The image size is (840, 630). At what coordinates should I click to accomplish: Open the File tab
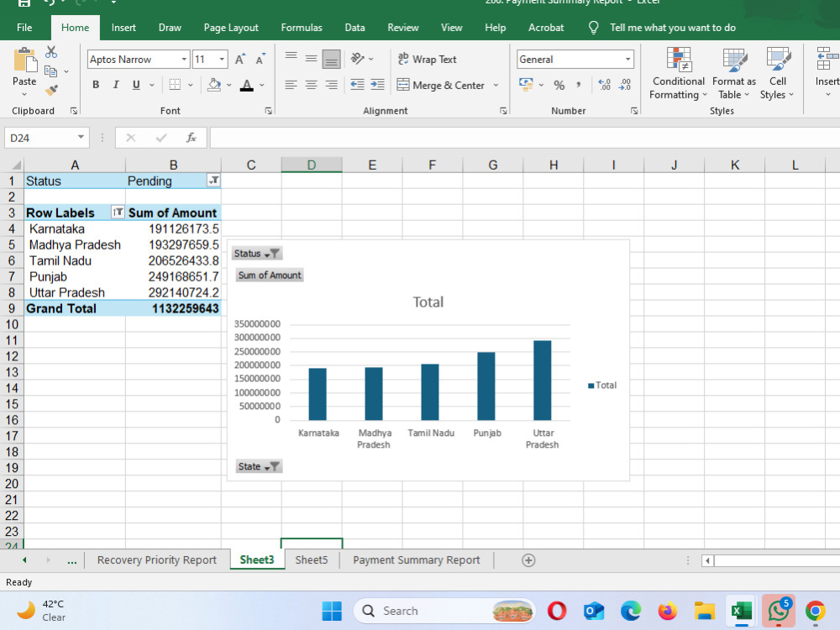(x=24, y=28)
